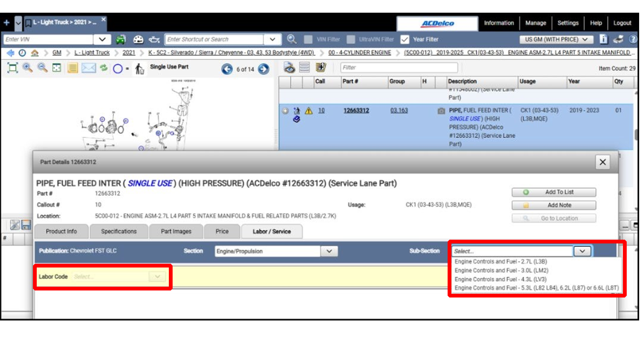Expand the Section Engine/Propulsion dropdown
Viewport: 644px width, 341px height.
point(329,251)
